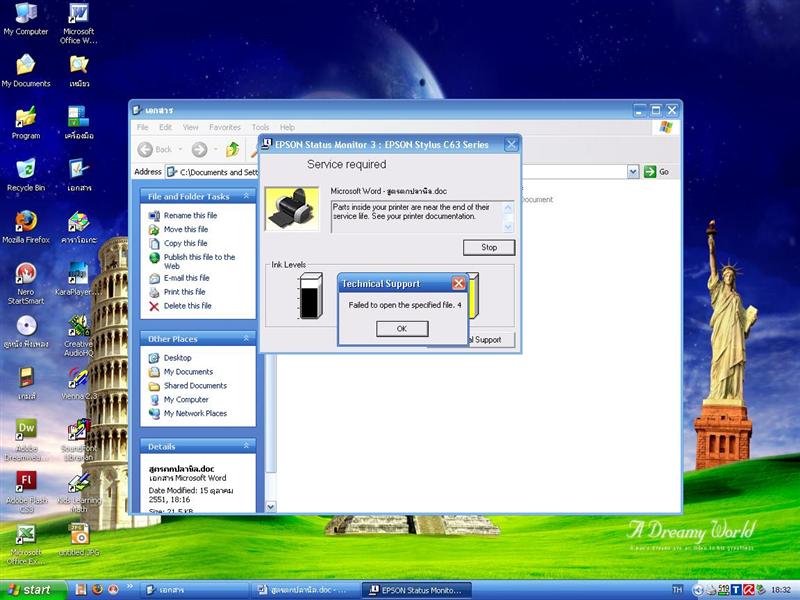Select the Kids Learning Math desktop icon
The width and height of the screenshot is (800, 600).
(79, 492)
